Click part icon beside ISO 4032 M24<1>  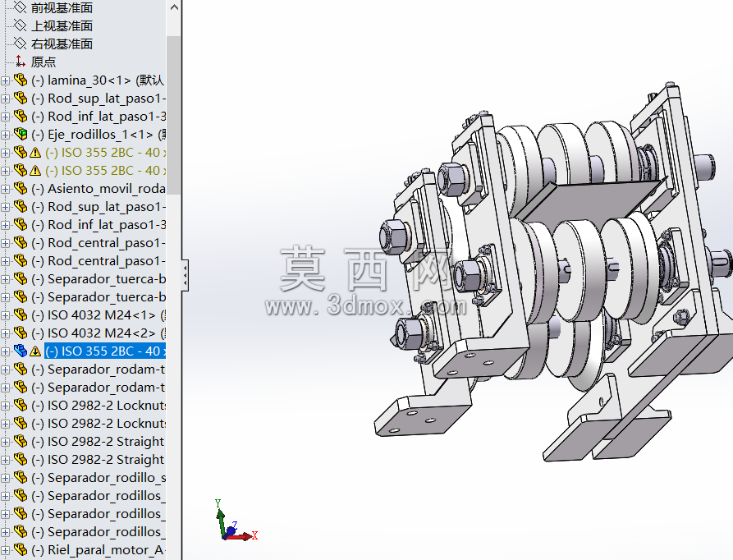click(x=20, y=314)
